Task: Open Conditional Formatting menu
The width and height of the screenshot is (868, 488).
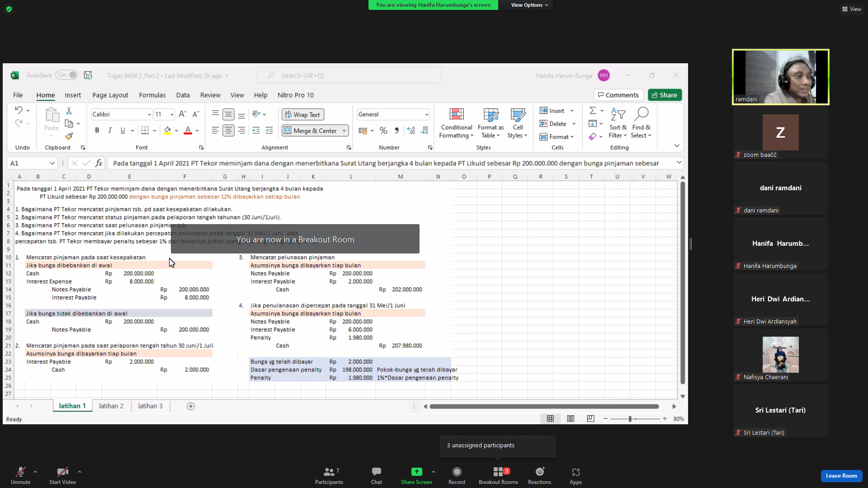Action: (457, 123)
